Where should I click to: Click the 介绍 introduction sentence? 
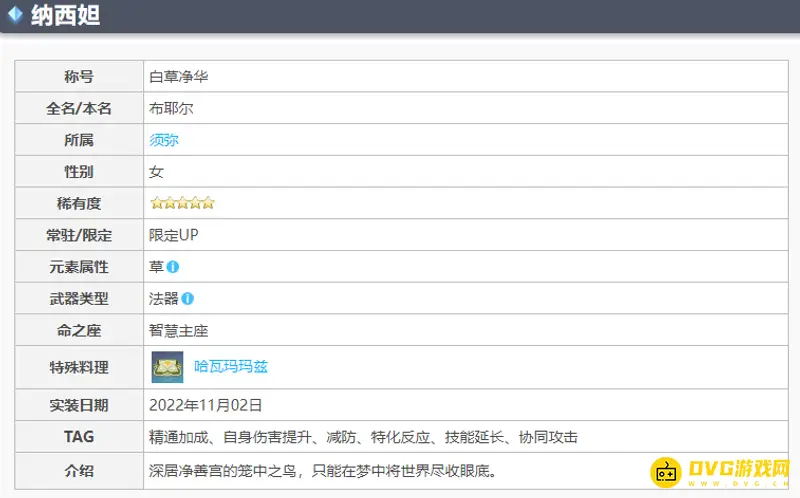[x=322, y=470]
